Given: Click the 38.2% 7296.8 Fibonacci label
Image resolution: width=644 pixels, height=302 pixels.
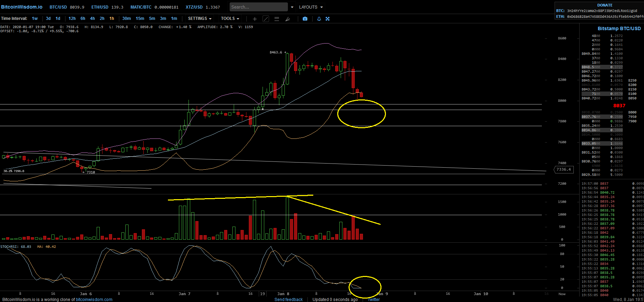Looking at the screenshot, I should coord(14,171).
